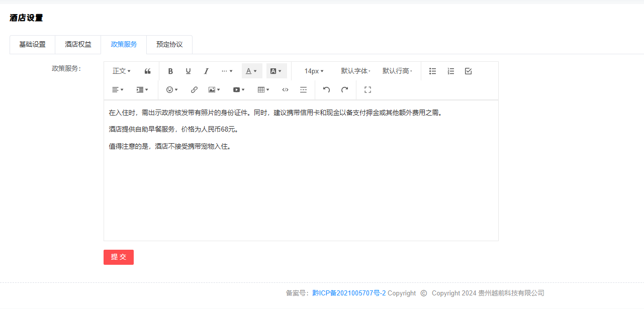The height and width of the screenshot is (309, 644).
Task: Toggle bold formatting in the editor
Action: click(x=170, y=71)
